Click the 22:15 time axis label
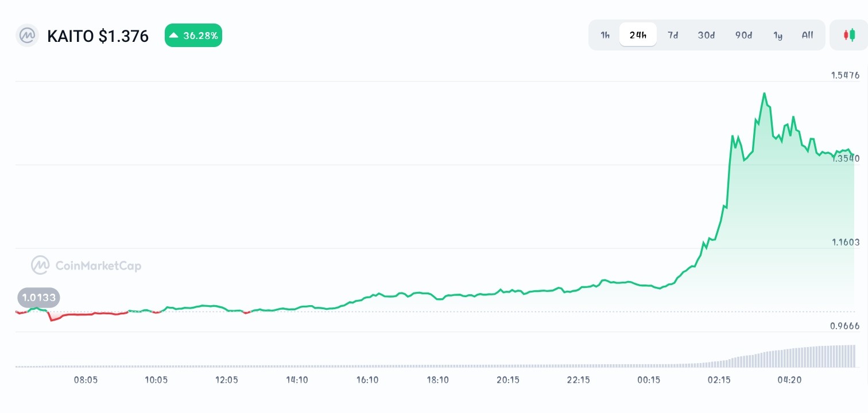The image size is (868, 413). (579, 380)
